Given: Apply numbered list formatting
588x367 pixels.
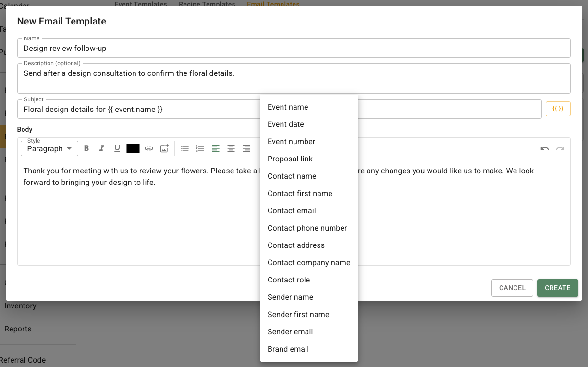Looking at the screenshot, I should point(200,148).
